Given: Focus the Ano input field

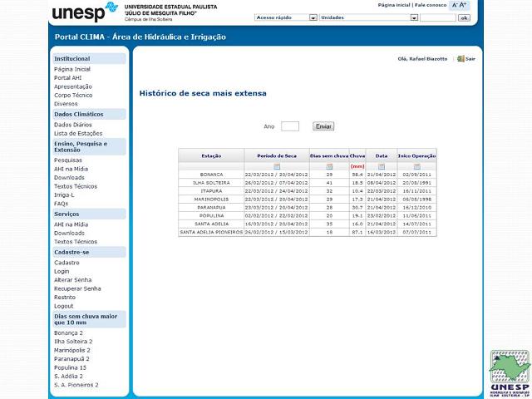Looking at the screenshot, I should 289,126.
